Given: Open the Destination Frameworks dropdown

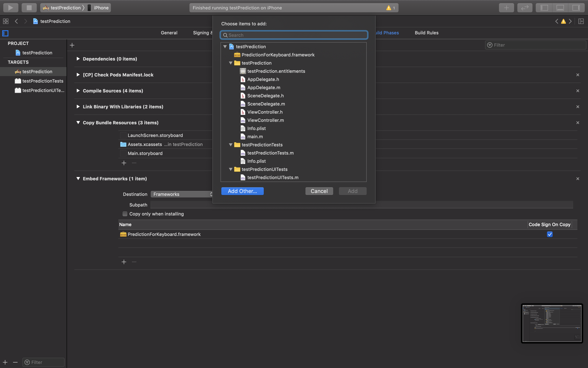Looking at the screenshot, I should point(182,194).
